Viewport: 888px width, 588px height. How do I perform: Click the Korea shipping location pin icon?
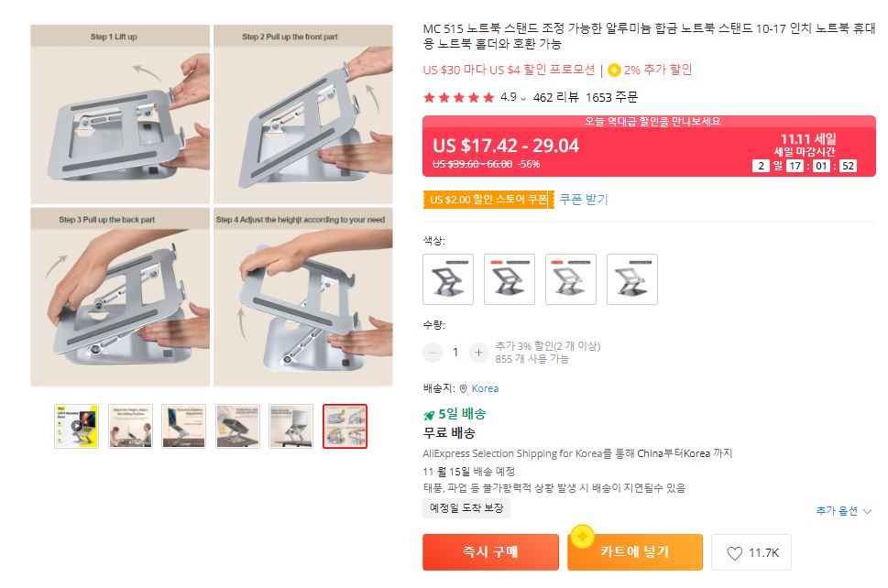click(464, 388)
